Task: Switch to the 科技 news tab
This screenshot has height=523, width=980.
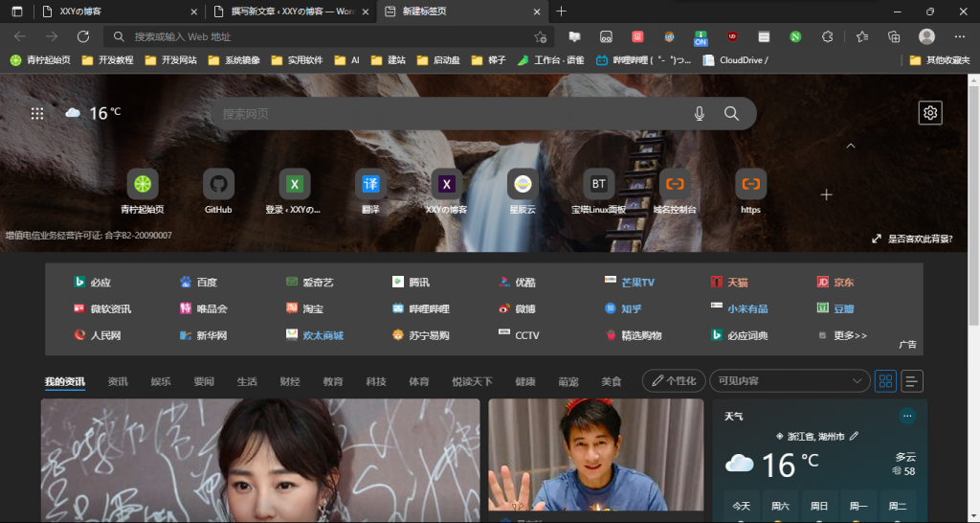Action: pyautogui.click(x=376, y=381)
